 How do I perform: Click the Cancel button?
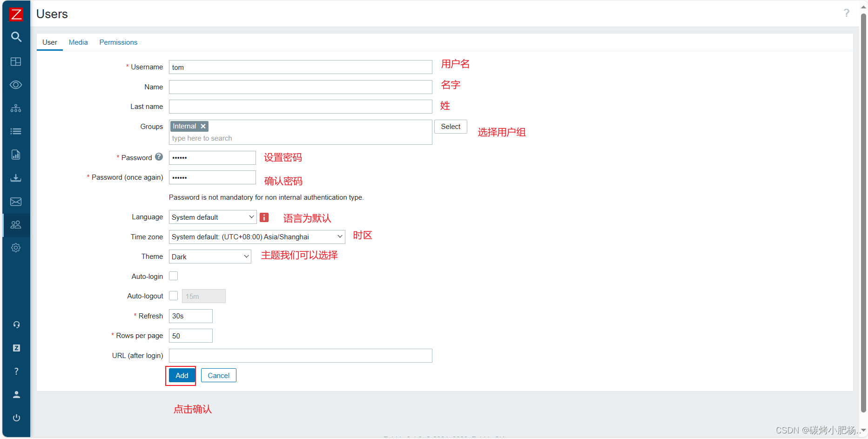219,376
